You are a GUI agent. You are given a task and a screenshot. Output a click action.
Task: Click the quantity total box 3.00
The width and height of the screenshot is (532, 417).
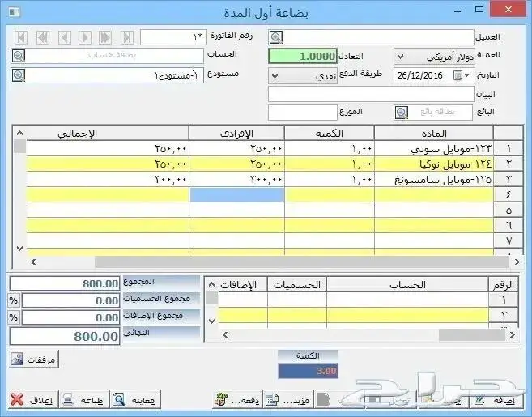point(308,371)
